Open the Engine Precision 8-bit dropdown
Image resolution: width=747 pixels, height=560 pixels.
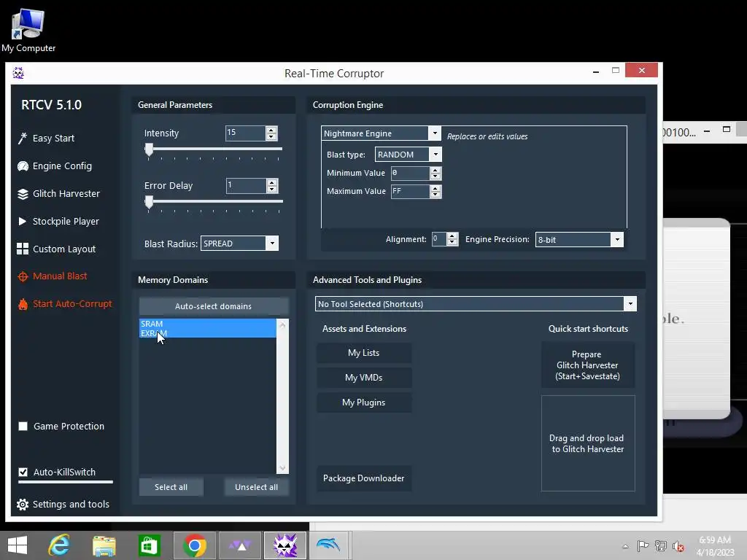[x=617, y=239]
